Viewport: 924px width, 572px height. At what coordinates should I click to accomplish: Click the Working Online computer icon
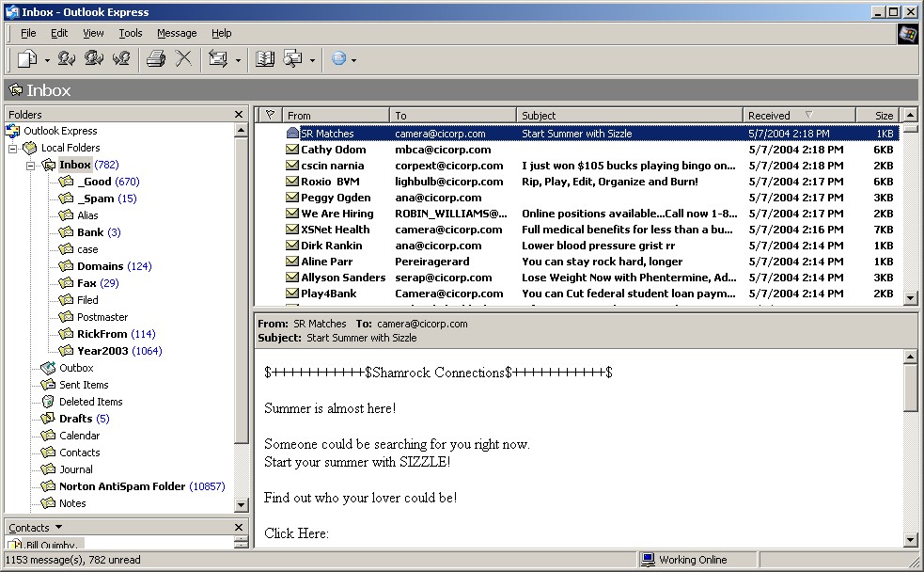pyautogui.click(x=649, y=560)
